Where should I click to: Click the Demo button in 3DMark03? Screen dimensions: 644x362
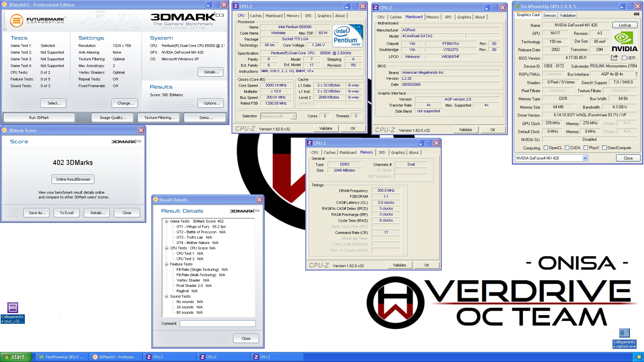coord(206,118)
